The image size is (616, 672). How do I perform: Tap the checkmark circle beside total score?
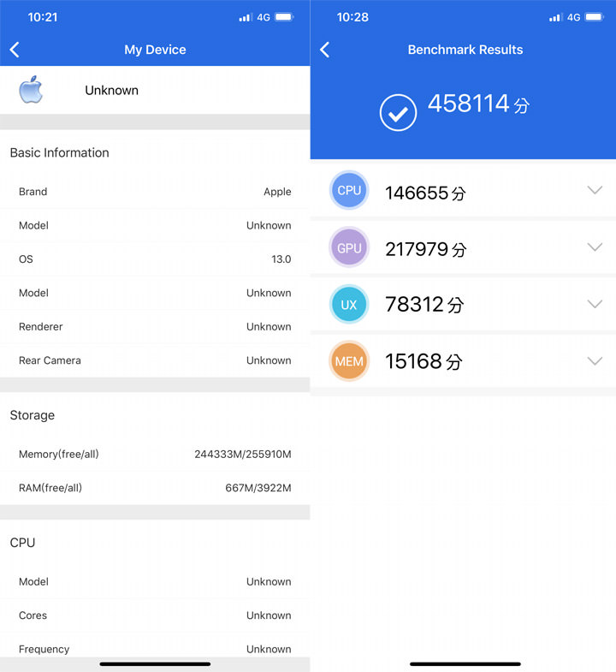[398, 113]
